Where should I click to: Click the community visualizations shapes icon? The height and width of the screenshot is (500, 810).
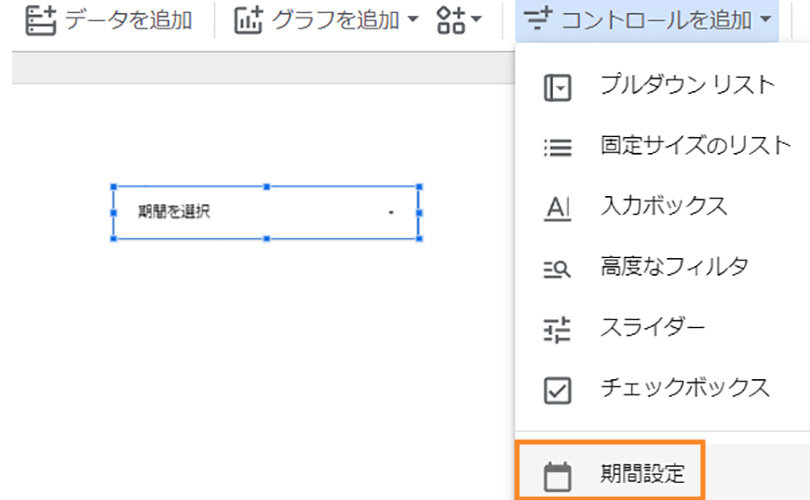(x=451, y=20)
